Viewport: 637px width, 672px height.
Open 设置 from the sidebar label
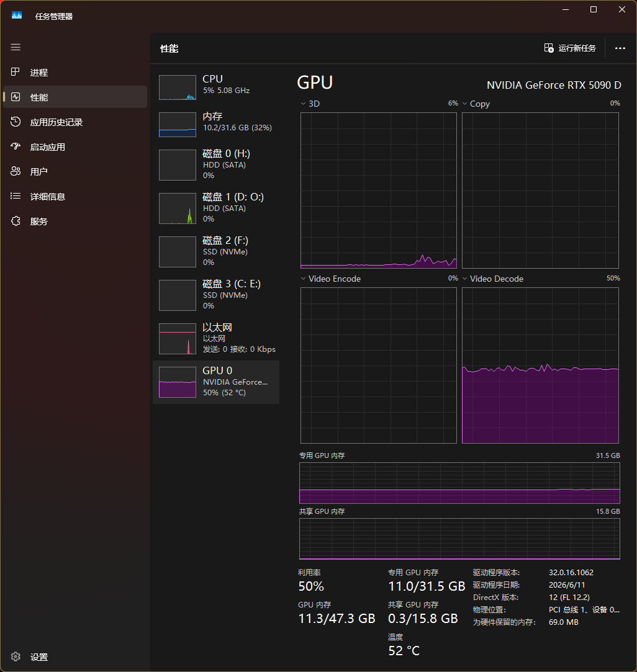39,657
